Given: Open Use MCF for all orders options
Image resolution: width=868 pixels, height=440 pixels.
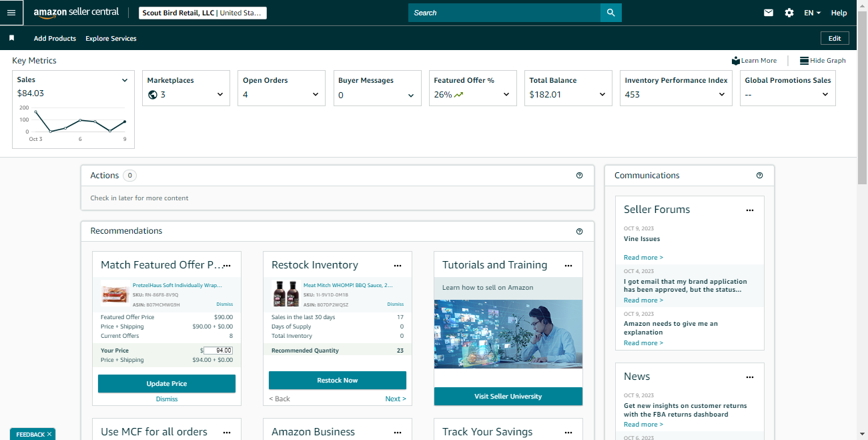Looking at the screenshot, I should [x=227, y=433].
